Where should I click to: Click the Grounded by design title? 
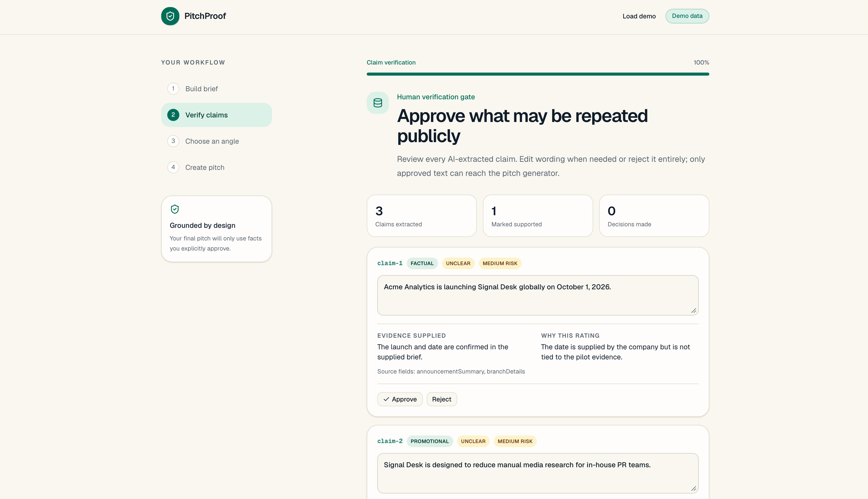tap(203, 226)
